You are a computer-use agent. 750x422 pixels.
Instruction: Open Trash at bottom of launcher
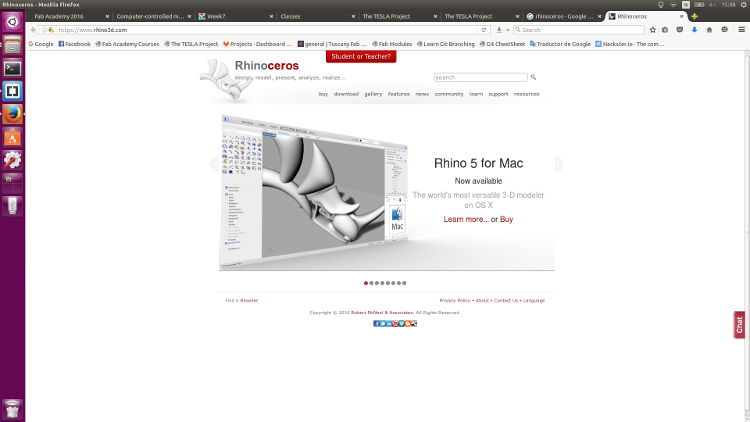click(12, 409)
